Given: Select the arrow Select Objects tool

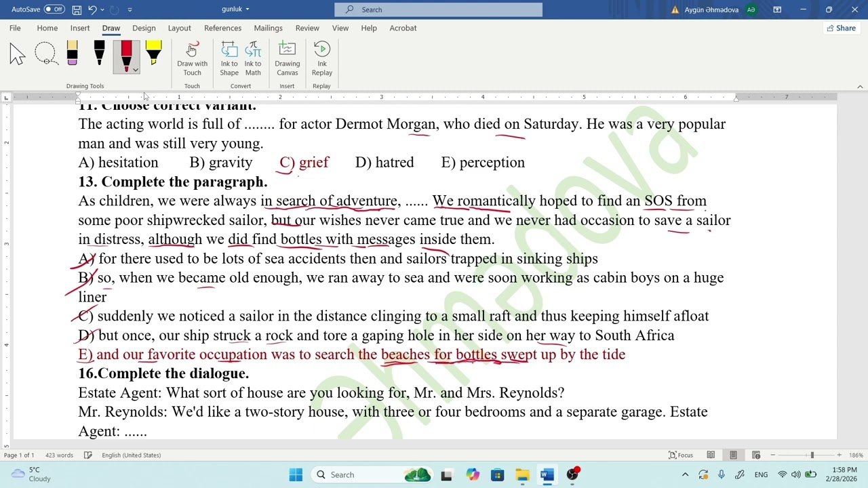Looking at the screenshot, I should click(x=18, y=54).
